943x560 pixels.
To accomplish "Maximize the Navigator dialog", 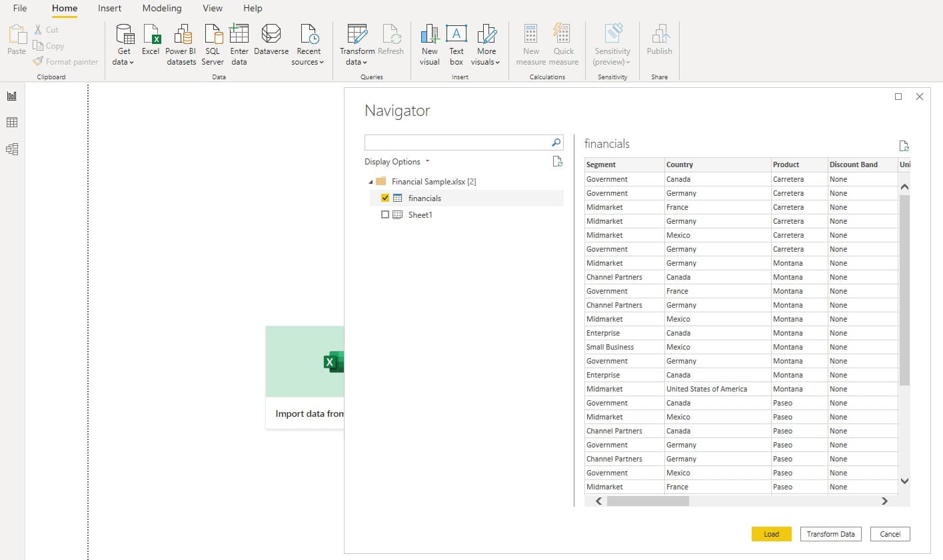I will (x=898, y=97).
